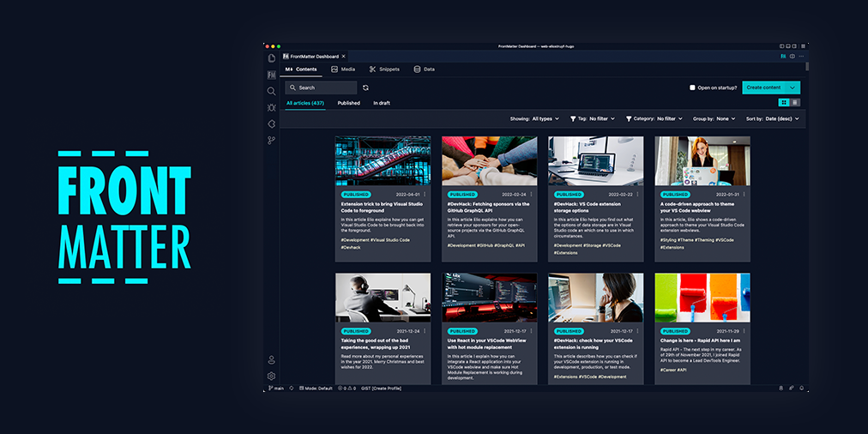Viewport: 868px width, 434px height.
Task: Click the refresh icon beside the search box
Action: click(x=365, y=87)
